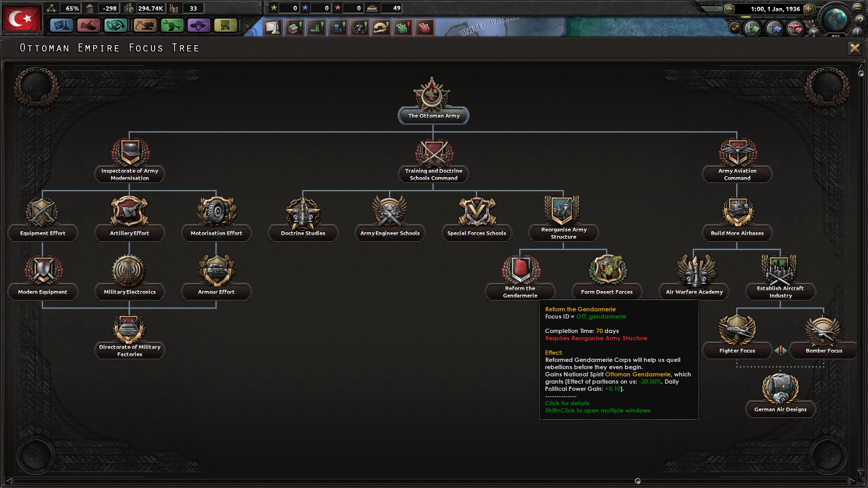Select Establish Aircraft Industry focus

point(780,277)
